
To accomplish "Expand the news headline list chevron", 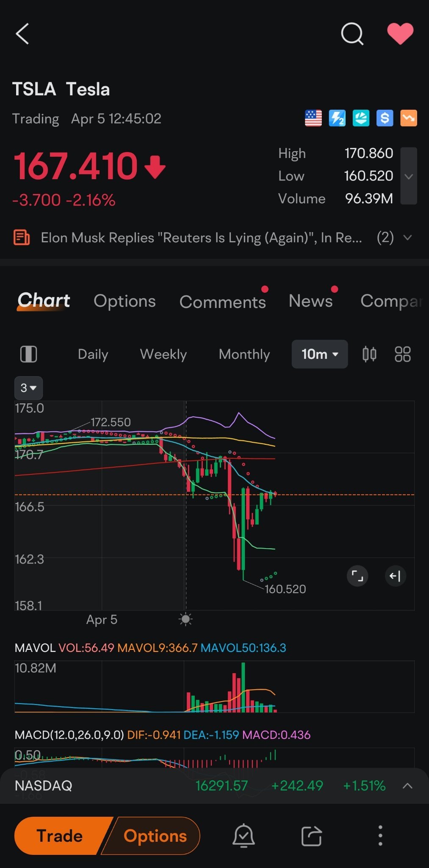I will pyautogui.click(x=407, y=238).
